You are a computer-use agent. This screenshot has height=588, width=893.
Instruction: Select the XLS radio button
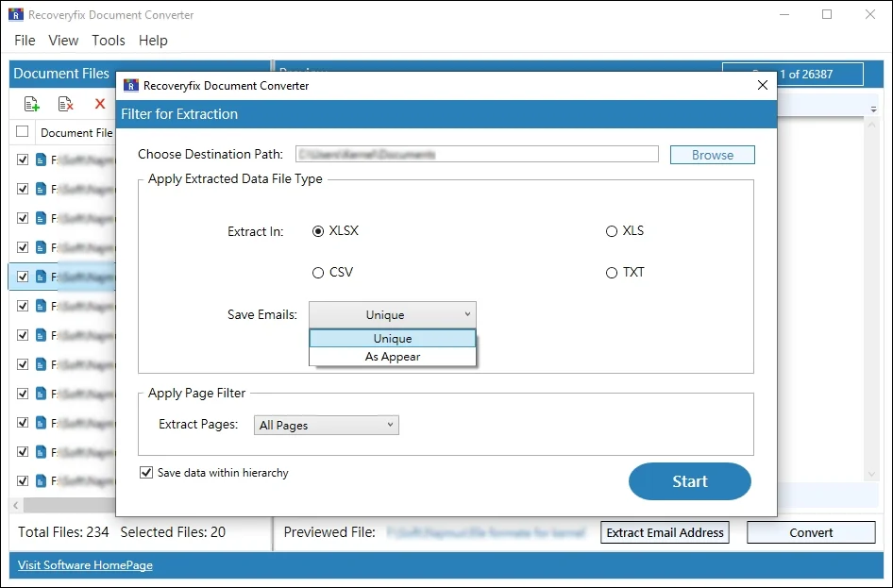pyautogui.click(x=611, y=231)
